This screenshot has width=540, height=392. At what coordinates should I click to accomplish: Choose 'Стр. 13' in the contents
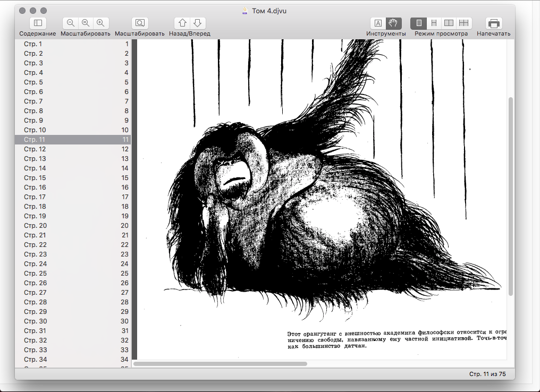(73, 159)
